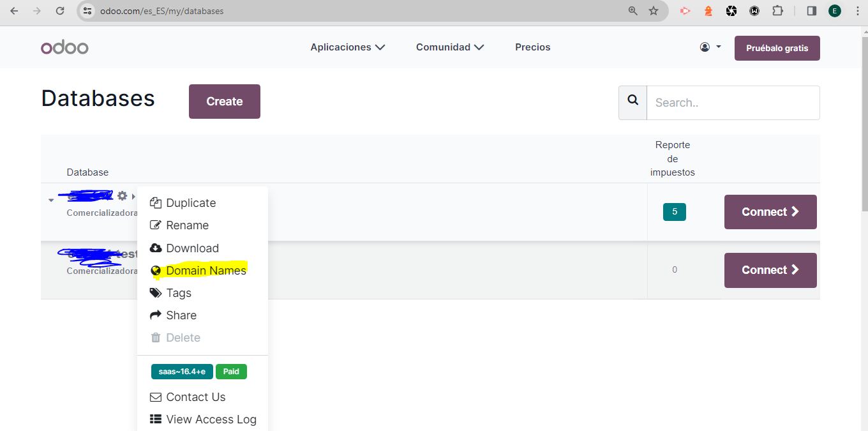
Task: Connect to the second test database
Action: [x=770, y=270]
